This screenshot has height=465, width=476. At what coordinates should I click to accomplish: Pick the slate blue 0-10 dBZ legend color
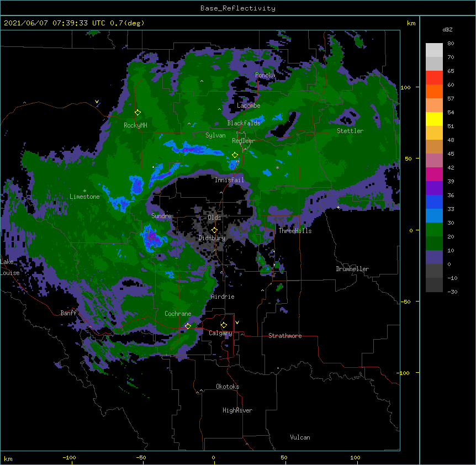coord(434,257)
